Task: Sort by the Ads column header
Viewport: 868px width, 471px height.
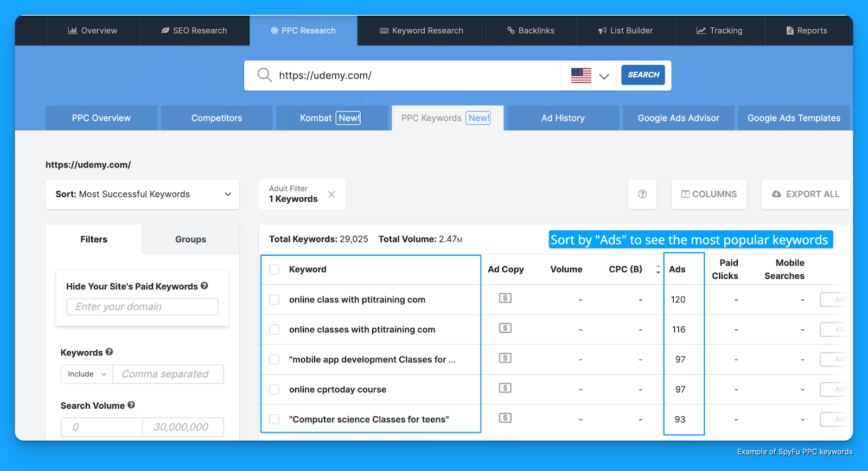Action: click(677, 269)
